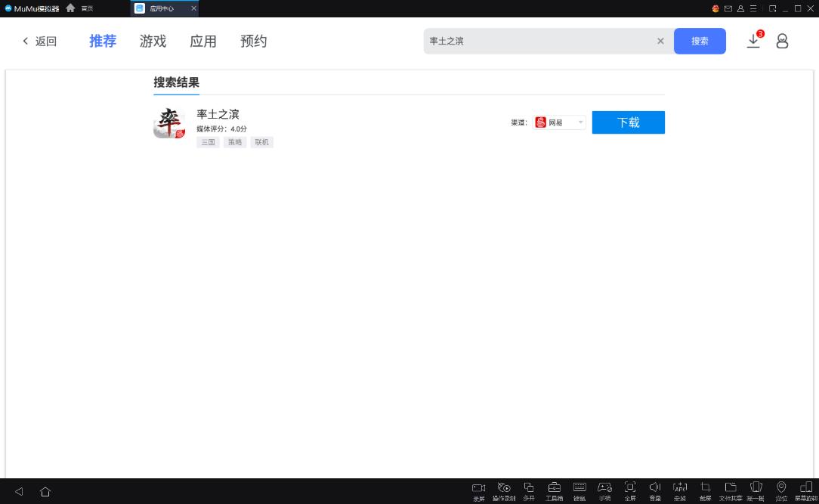
Task: Open the keyboard mapping tool
Action: 579,489
